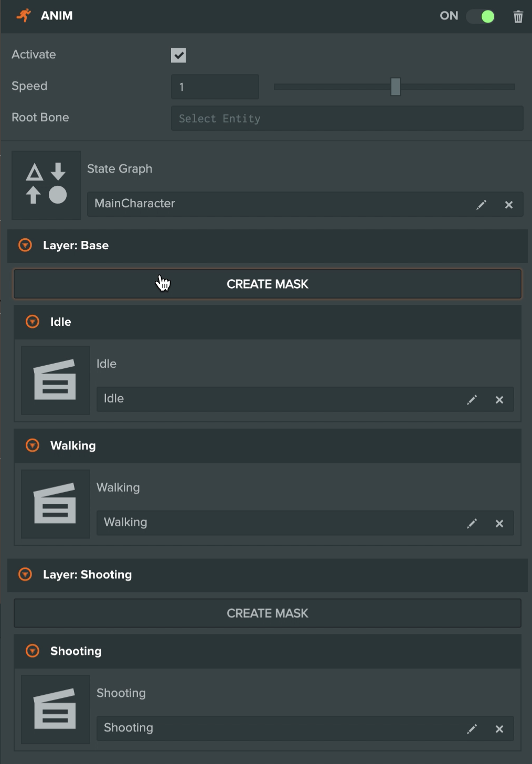Click CREATE MASK for the Base layer
The image size is (532, 764).
pos(267,284)
